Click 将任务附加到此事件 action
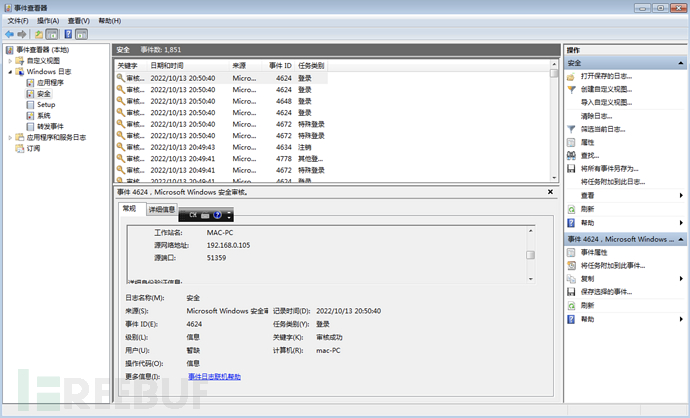This screenshot has height=418, width=690. coord(613,265)
